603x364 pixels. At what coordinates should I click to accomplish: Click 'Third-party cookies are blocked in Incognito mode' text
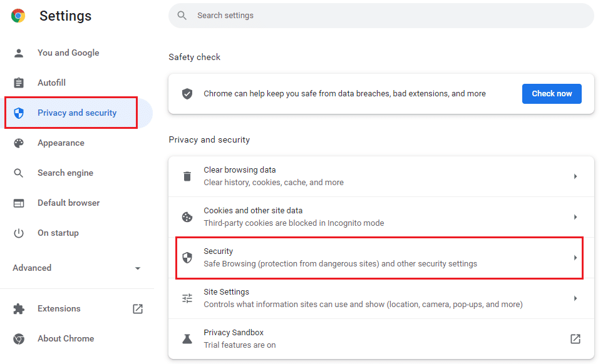(294, 223)
